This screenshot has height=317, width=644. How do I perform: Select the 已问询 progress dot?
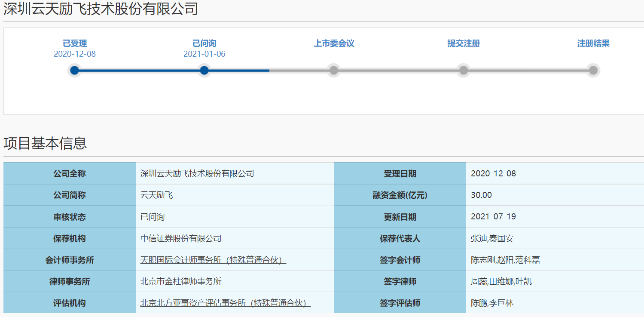[x=204, y=70]
